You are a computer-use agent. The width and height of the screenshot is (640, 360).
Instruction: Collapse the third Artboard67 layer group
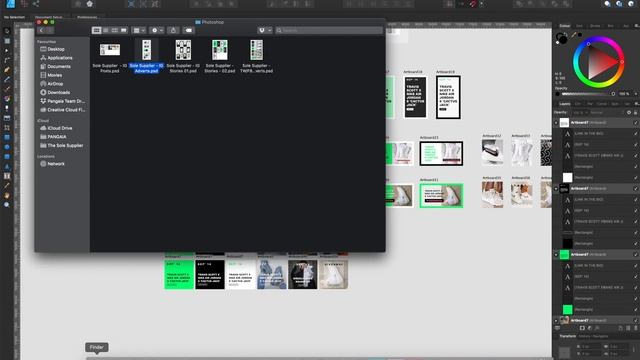click(x=556, y=254)
